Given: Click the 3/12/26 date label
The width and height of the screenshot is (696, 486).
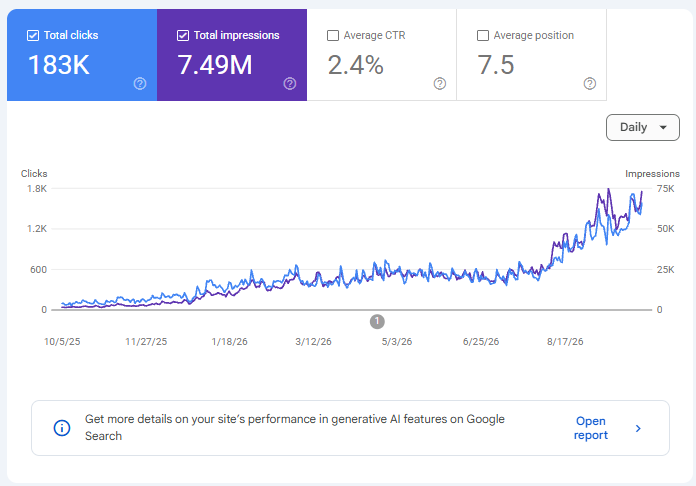Looking at the screenshot, I should (313, 342).
